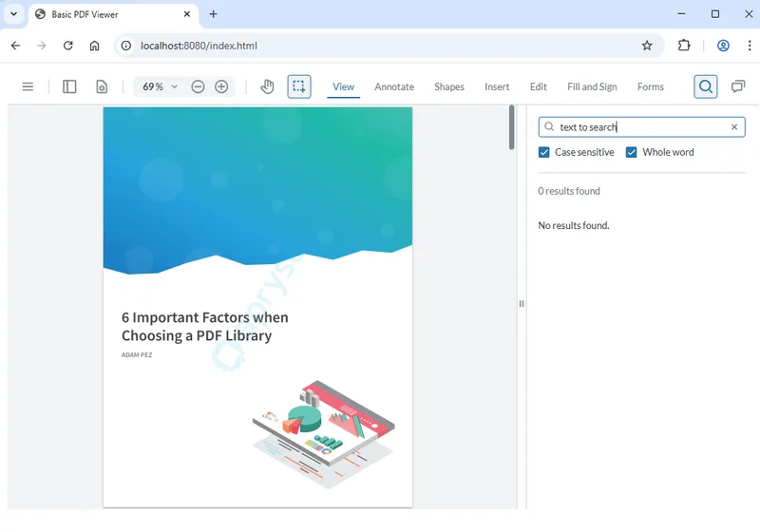The height and width of the screenshot is (532, 760).
Task: Open the Shapes tab
Action: point(448,86)
